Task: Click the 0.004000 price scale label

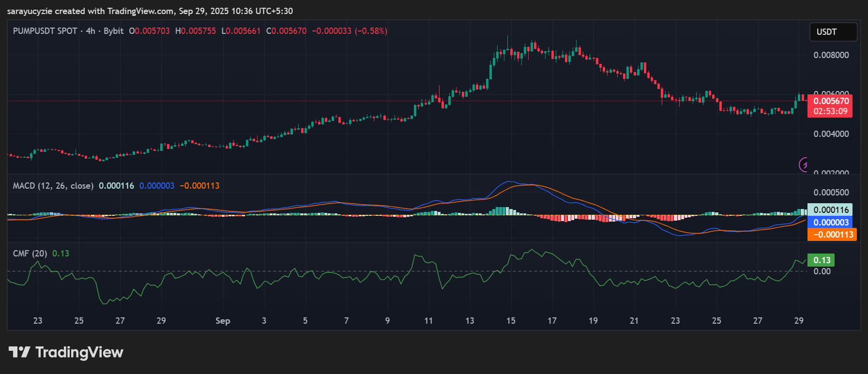Action: click(831, 134)
